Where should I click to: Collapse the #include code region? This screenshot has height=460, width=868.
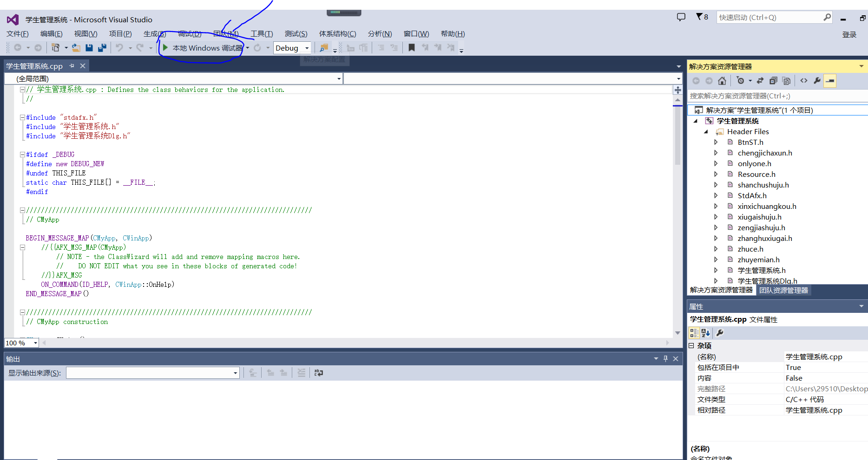(22, 117)
